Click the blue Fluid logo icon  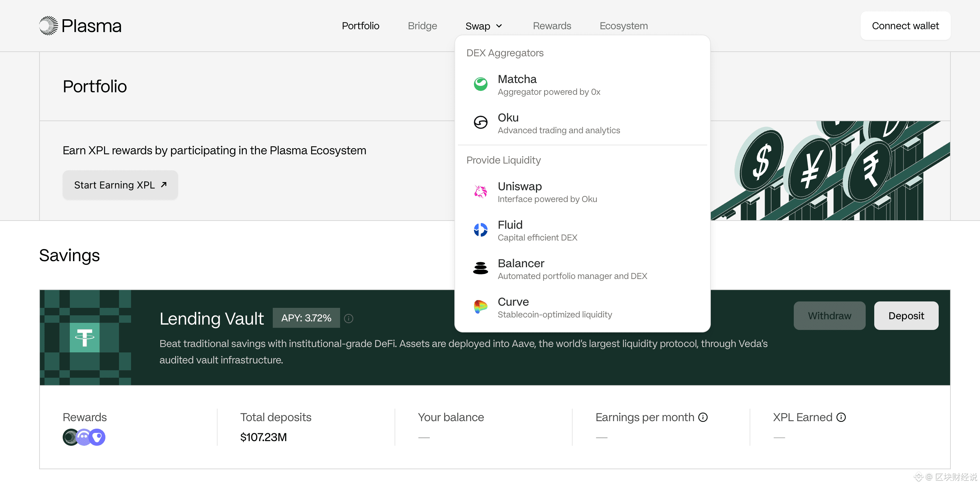pyautogui.click(x=480, y=230)
